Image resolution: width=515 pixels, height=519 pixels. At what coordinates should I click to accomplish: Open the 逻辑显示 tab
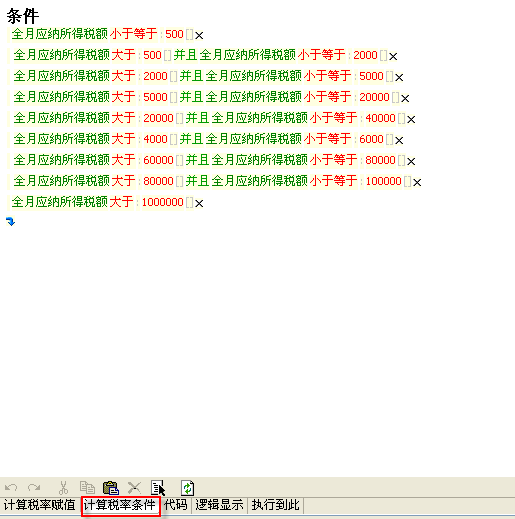pyautogui.click(x=219, y=505)
